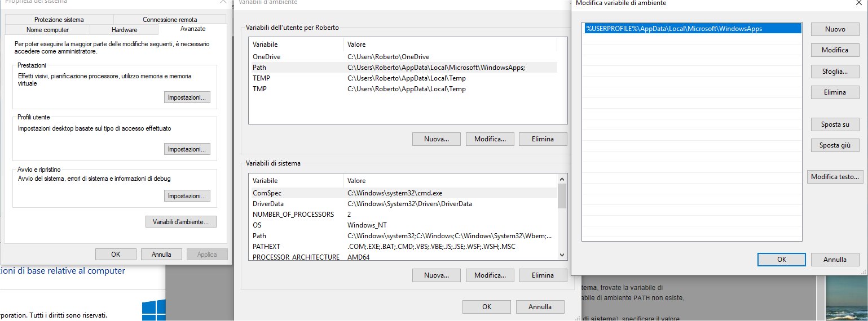Select the OneDrive user variable row

[x=403, y=57]
